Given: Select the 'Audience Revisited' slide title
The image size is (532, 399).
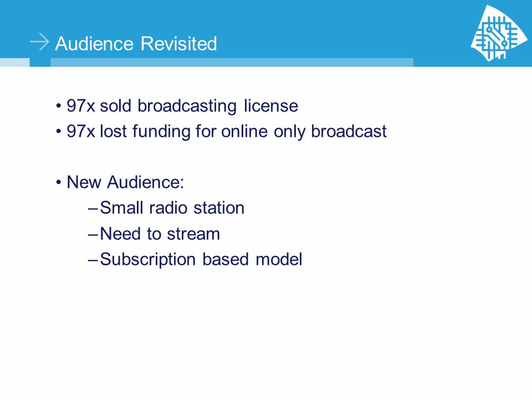Looking at the screenshot, I should [136, 43].
